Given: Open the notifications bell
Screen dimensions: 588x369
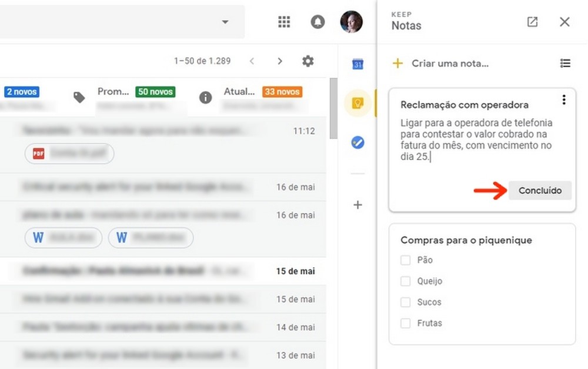Looking at the screenshot, I should [x=318, y=22].
